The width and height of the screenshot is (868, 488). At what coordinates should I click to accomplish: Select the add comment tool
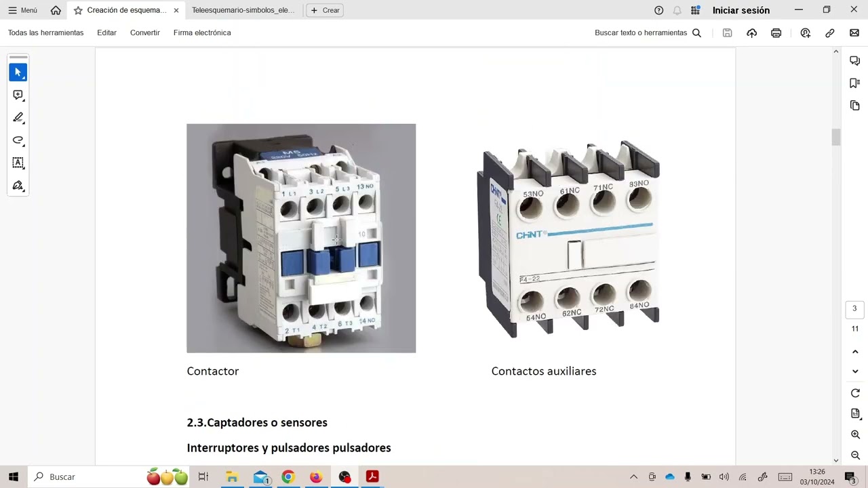(18, 95)
